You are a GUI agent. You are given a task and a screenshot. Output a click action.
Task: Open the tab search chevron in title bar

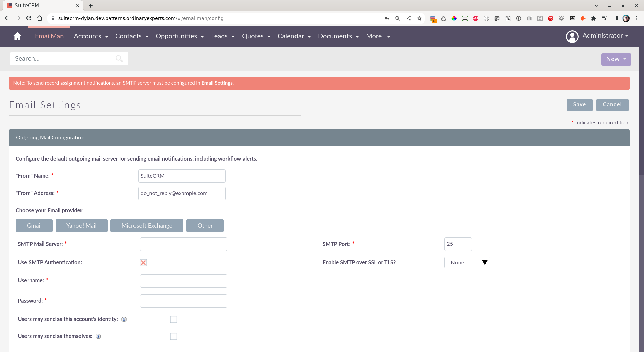(x=596, y=6)
